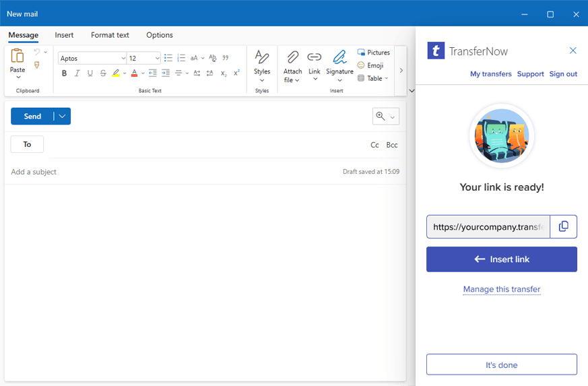Click the Signature pen icon
This screenshot has width=588, height=386.
[x=339, y=57]
